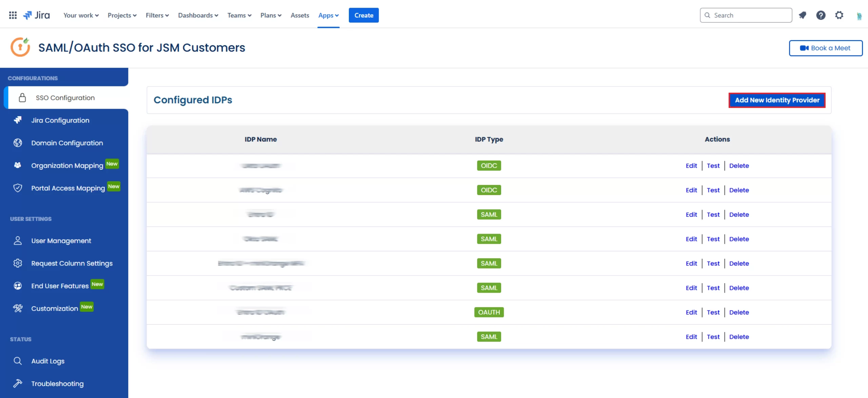Click the Portal Access Mapping shield icon
Image resolution: width=868 pixels, height=398 pixels.
18,188
